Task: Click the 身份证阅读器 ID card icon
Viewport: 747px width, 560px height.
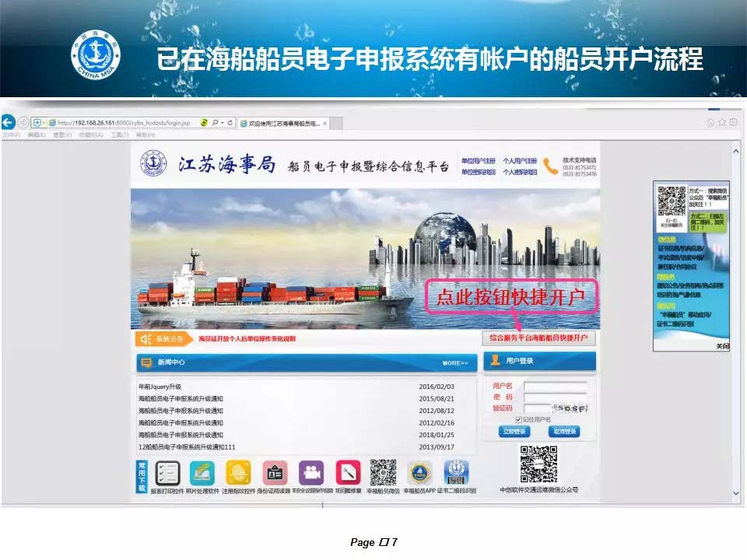Action: click(x=275, y=473)
